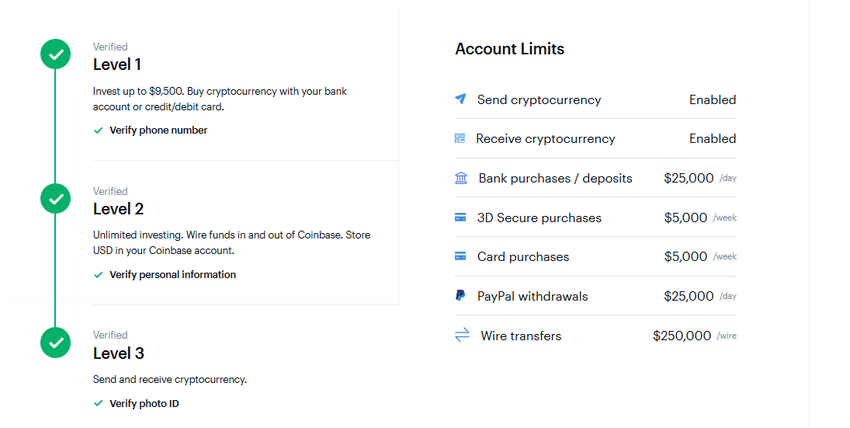Click the Level 1 green checkmark circle
Viewport: 850px width, 428px height.
(56, 54)
